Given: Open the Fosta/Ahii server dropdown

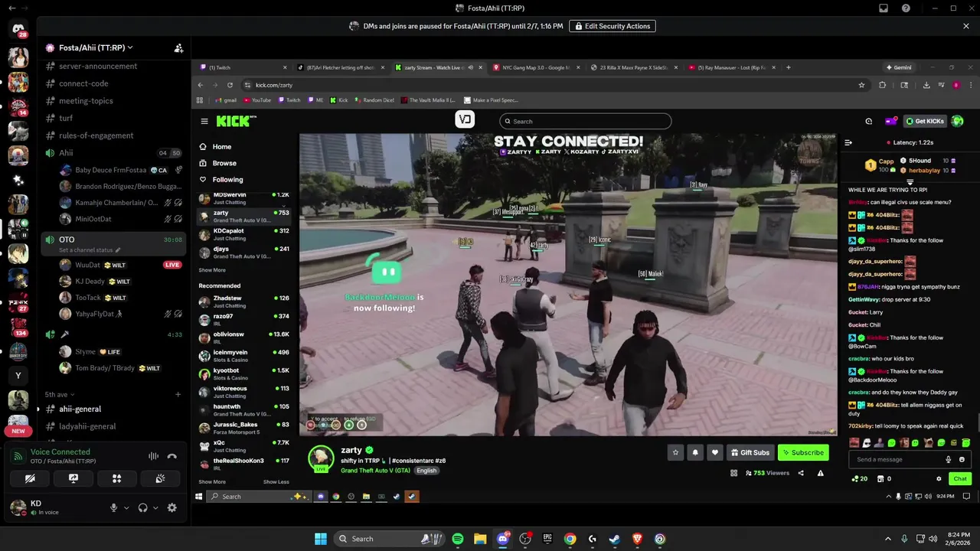Looking at the screenshot, I should coord(96,47).
